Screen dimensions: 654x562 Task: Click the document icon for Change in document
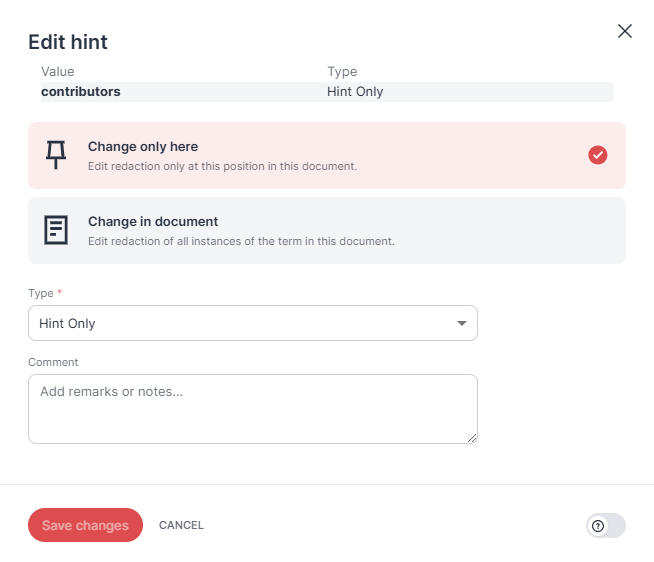(56, 230)
